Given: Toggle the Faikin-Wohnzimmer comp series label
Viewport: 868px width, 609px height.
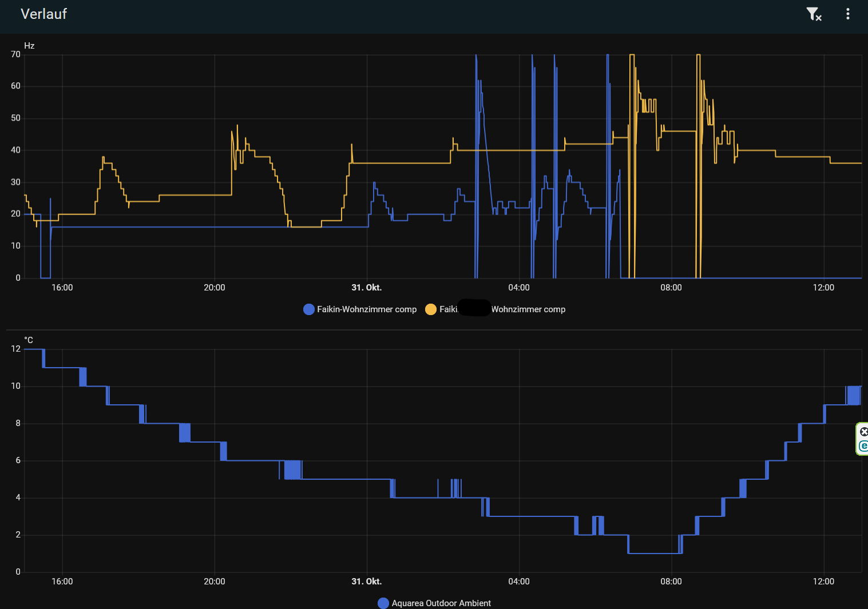Looking at the screenshot, I should coord(367,309).
